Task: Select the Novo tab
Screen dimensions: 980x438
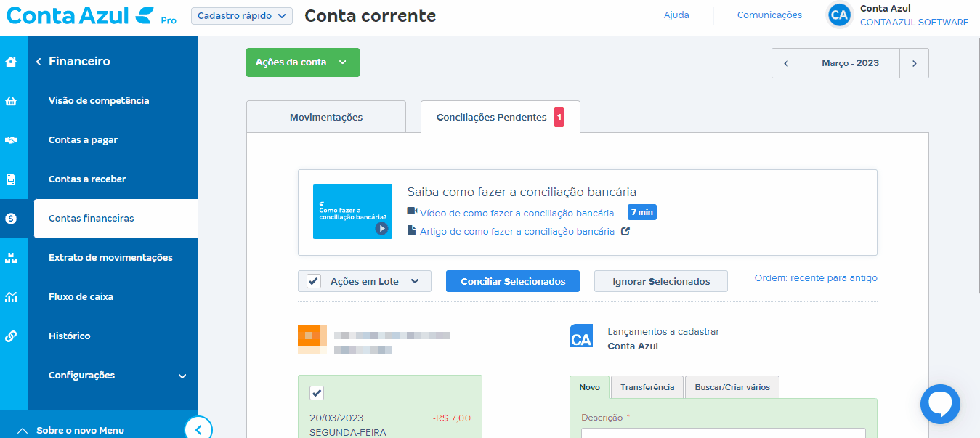Action: (x=589, y=387)
